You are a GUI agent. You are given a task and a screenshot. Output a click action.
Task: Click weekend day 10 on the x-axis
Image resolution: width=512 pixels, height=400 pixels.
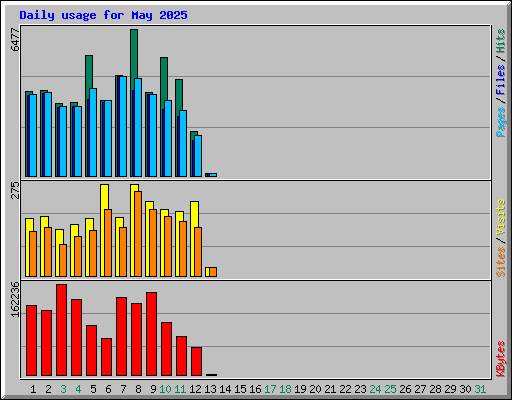(x=165, y=389)
